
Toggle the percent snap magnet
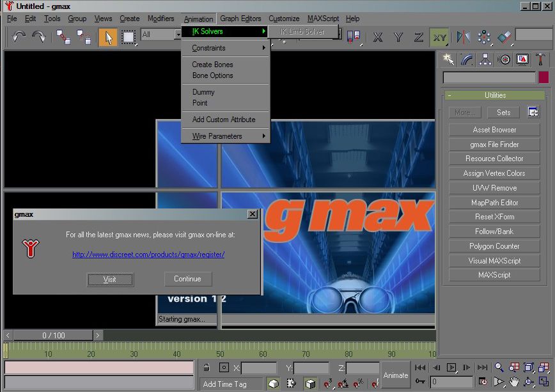tap(358, 384)
